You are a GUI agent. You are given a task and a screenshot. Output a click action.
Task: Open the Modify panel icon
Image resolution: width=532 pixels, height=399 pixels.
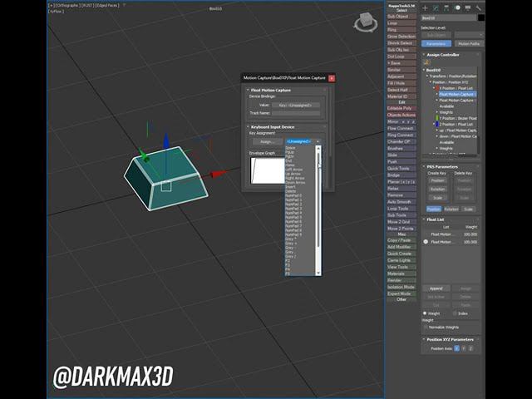tap(436, 7)
